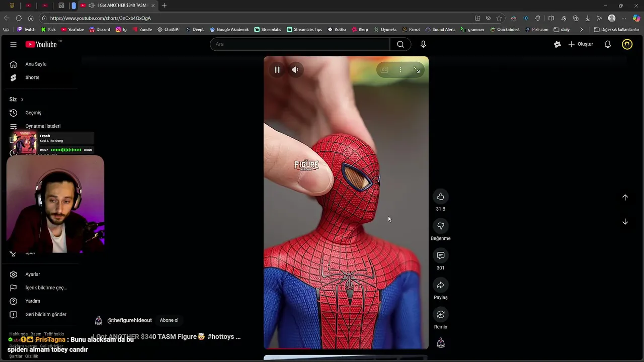Open Diğer sık kullanılanlar folder
The width and height of the screenshot is (644, 362).
point(616,30)
